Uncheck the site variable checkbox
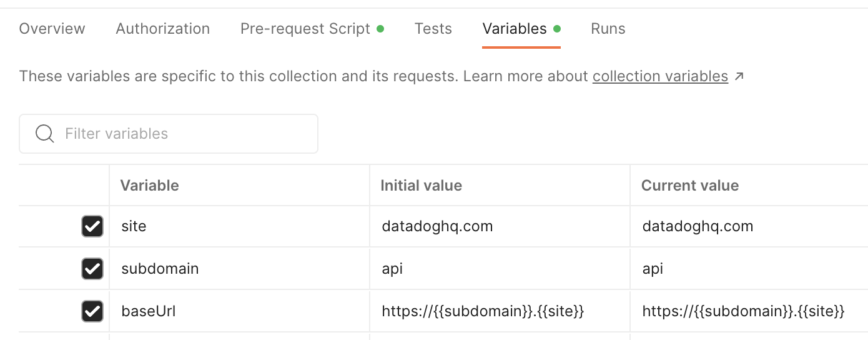 (x=92, y=226)
